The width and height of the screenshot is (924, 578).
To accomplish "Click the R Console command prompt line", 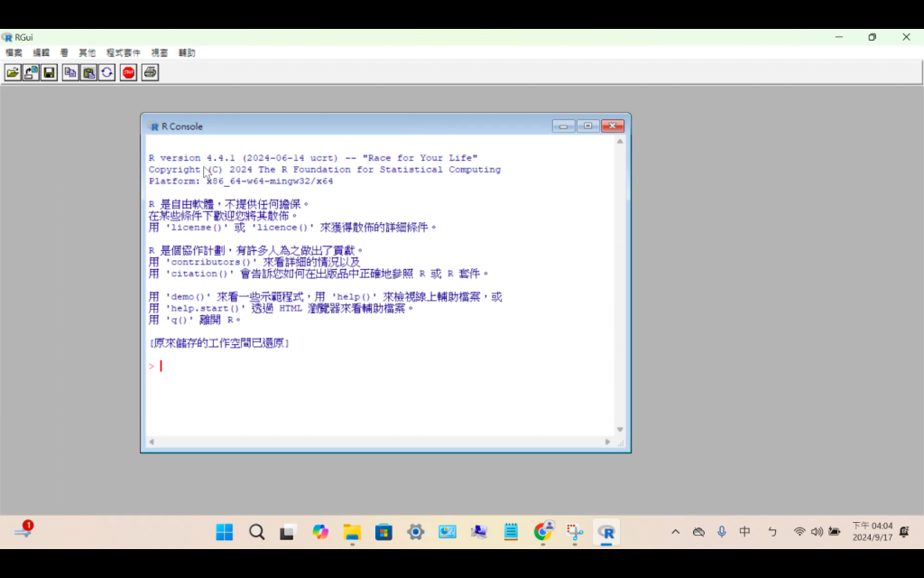I will coord(380,367).
